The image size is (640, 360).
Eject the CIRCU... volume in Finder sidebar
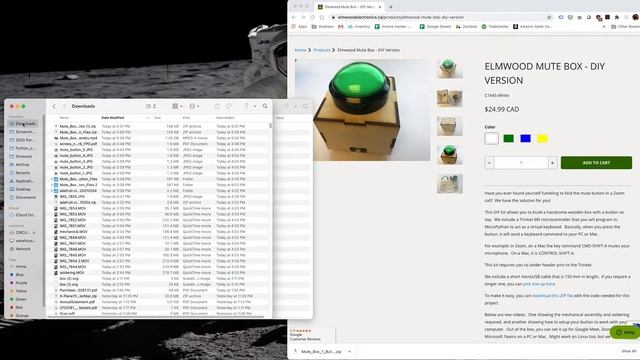(34, 233)
